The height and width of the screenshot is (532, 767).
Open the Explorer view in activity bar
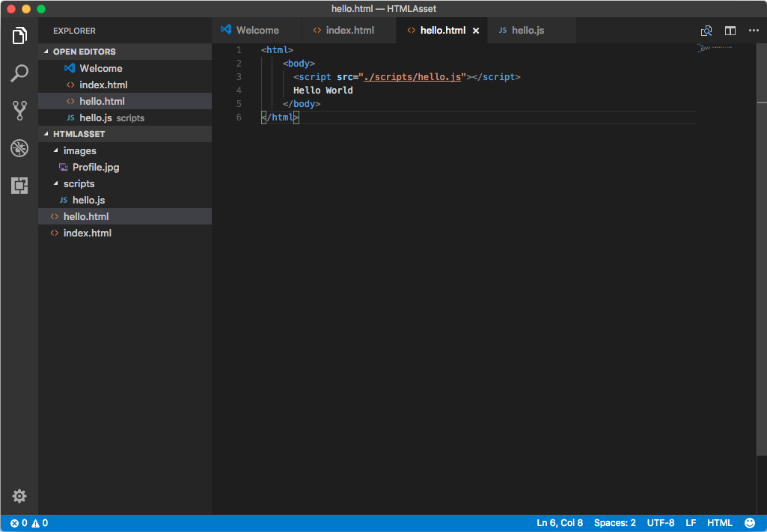pos(19,36)
